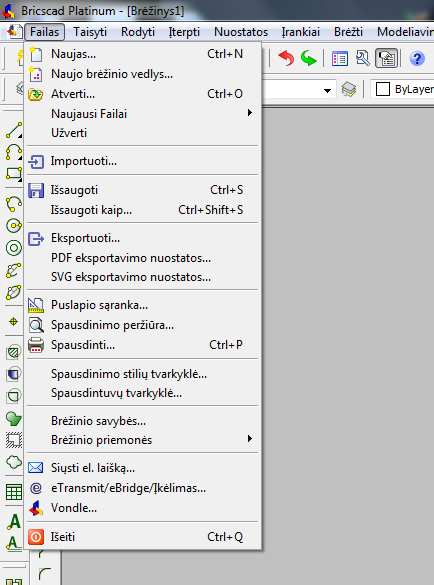Select the Rectangle drawing tool
Image resolution: width=434 pixels, height=585 pixels.
pyautogui.click(x=14, y=174)
